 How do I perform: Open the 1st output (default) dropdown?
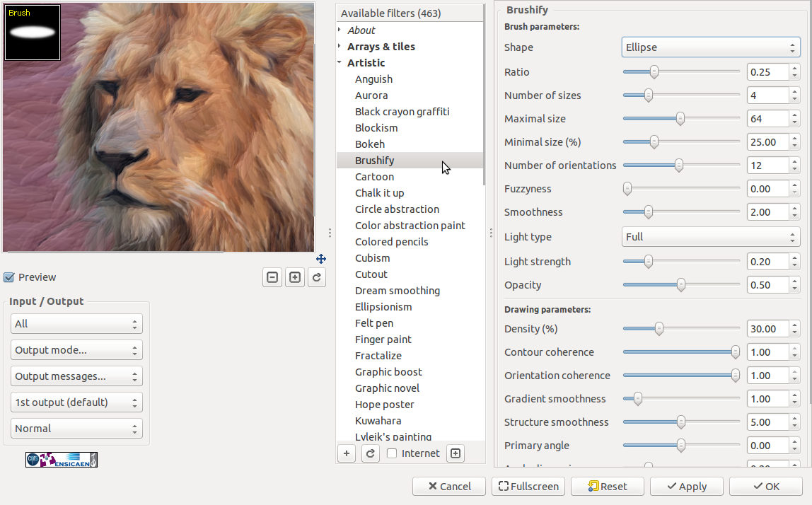point(76,402)
